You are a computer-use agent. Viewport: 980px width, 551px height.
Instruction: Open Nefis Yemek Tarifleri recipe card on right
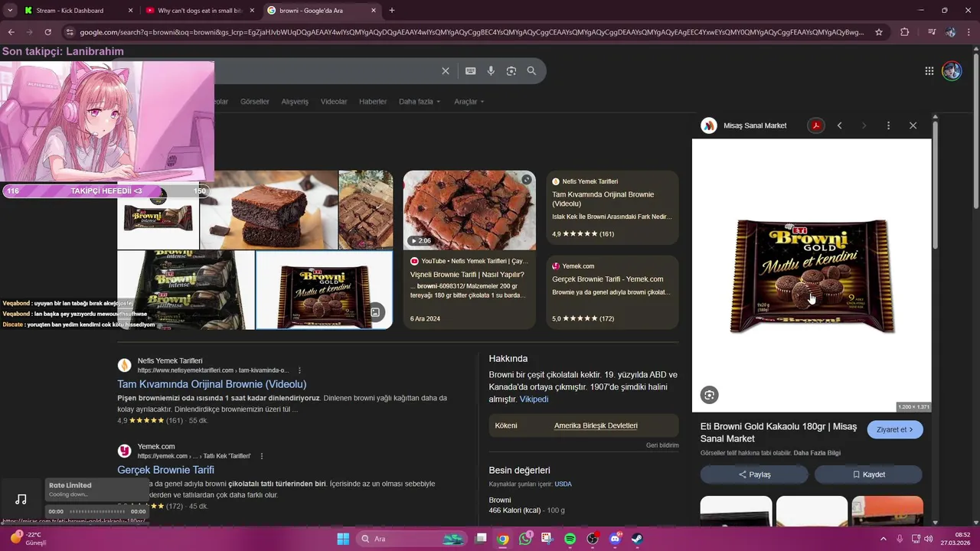[612, 208]
